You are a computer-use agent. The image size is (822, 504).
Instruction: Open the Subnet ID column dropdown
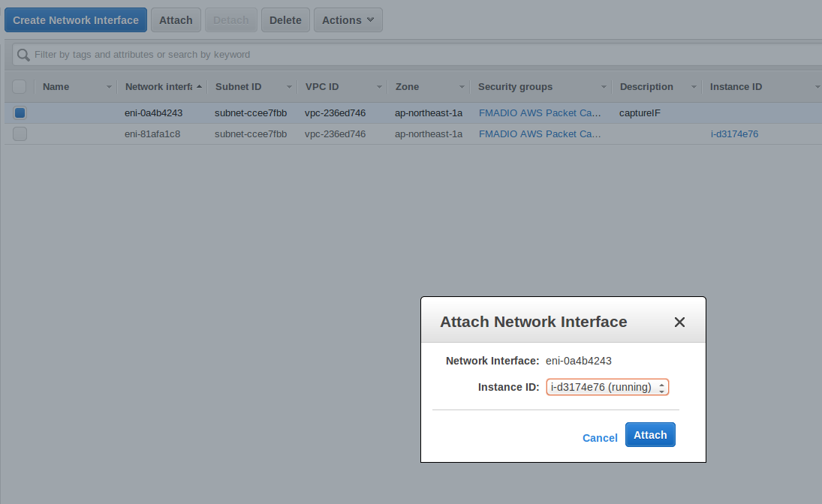pyautogui.click(x=289, y=86)
